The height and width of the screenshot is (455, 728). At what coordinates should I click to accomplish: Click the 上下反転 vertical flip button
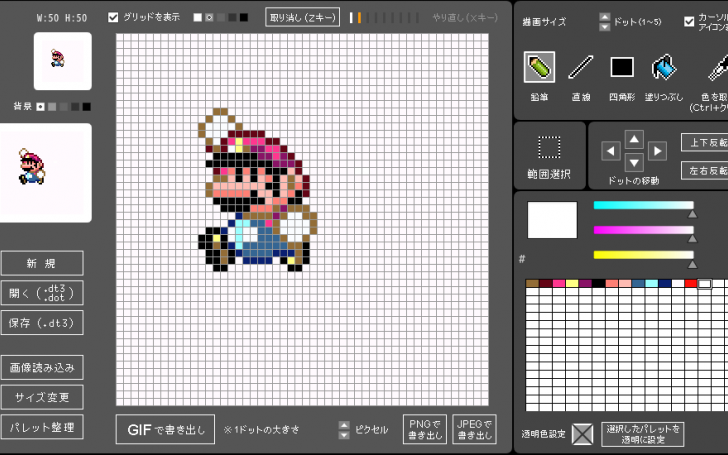coord(706,143)
